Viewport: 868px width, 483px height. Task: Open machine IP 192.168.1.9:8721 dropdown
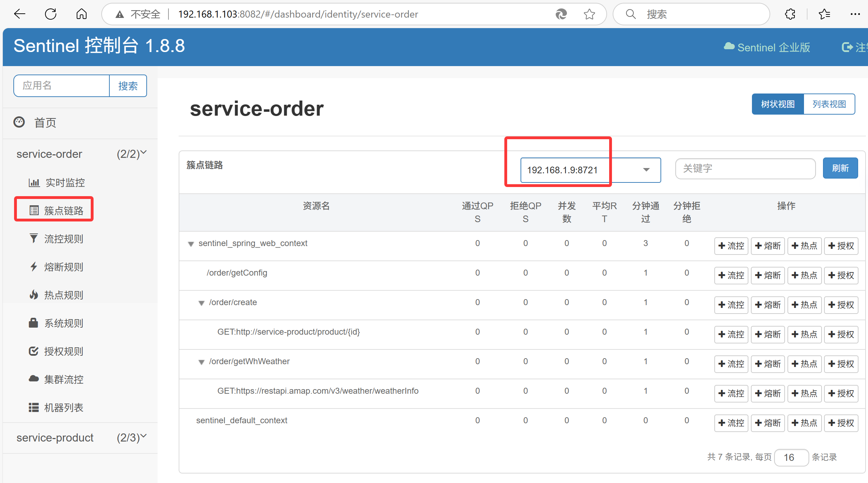(x=590, y=170)
